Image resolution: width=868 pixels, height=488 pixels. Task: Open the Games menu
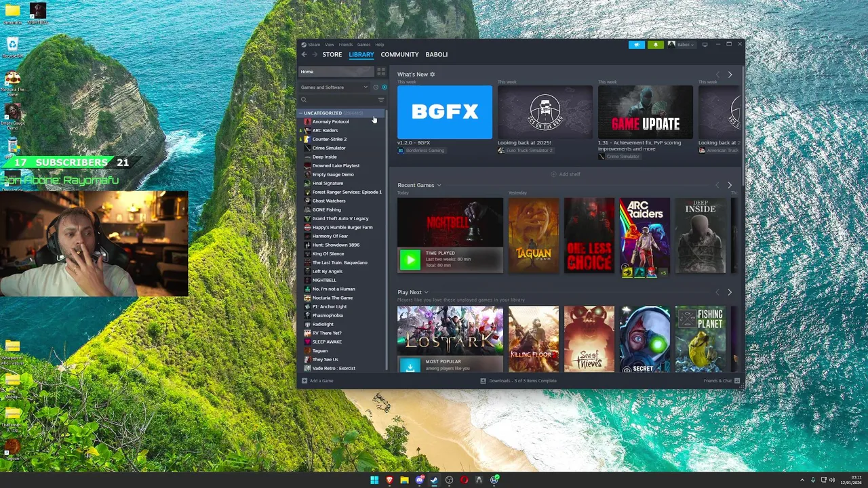coord(363,45)
